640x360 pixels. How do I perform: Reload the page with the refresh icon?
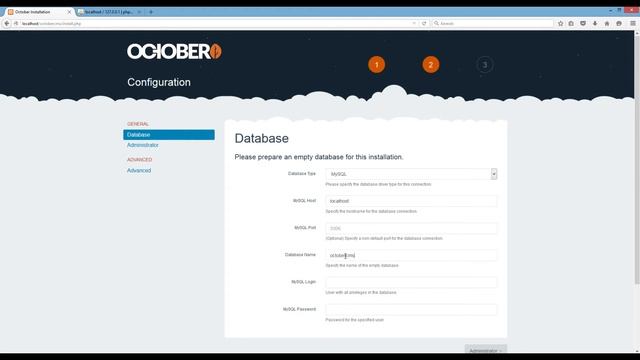(424, 24)
